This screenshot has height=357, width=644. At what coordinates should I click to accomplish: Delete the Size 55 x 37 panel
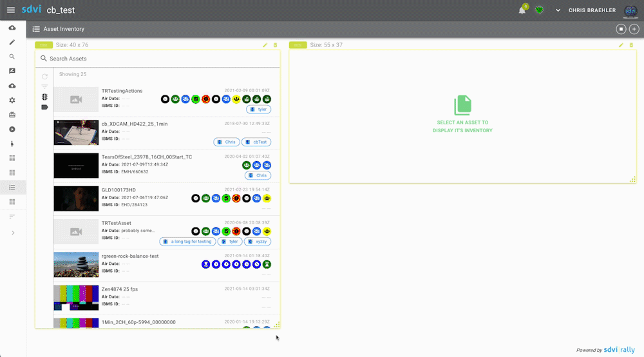(631, 45)
